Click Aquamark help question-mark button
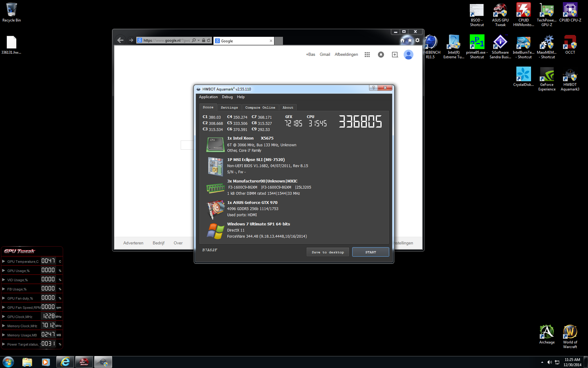The image size is (588, 368). tap(373, 88)
